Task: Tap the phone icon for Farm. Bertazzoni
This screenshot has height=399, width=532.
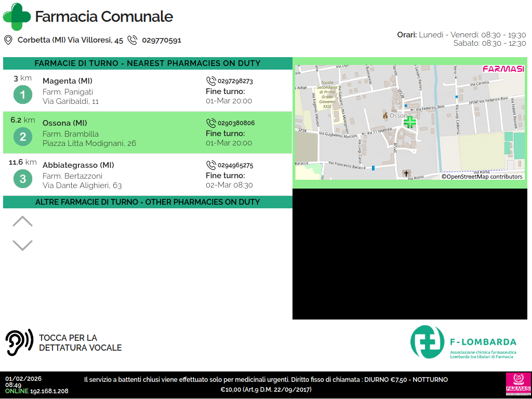Action: [x=211, y=165]
